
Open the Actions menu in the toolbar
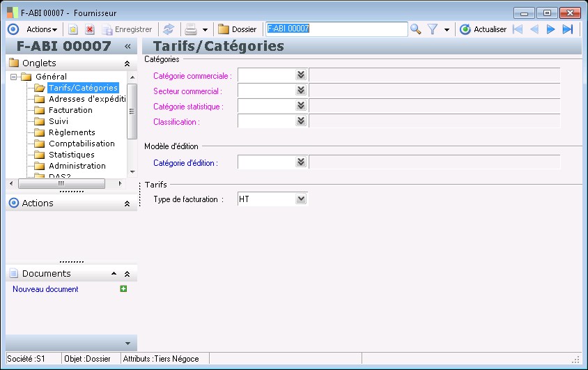coord(42,29)
